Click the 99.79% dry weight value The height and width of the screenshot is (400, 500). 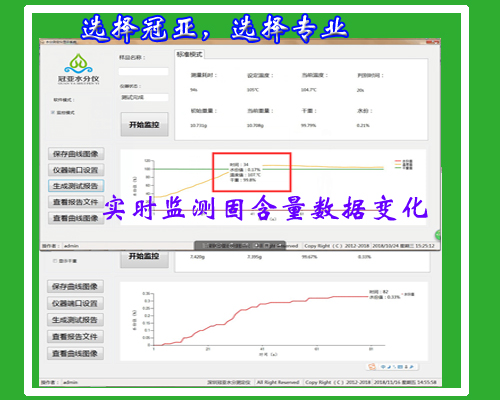309,126
